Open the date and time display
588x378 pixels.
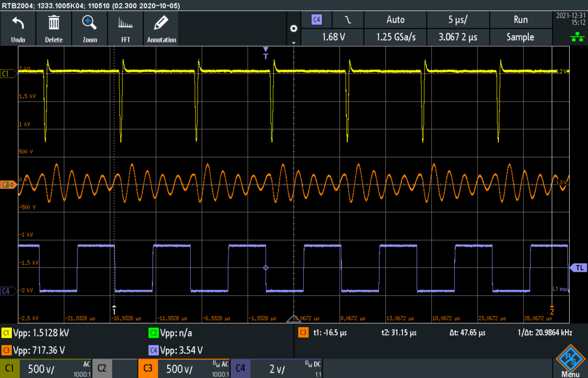tap(570, 19)
